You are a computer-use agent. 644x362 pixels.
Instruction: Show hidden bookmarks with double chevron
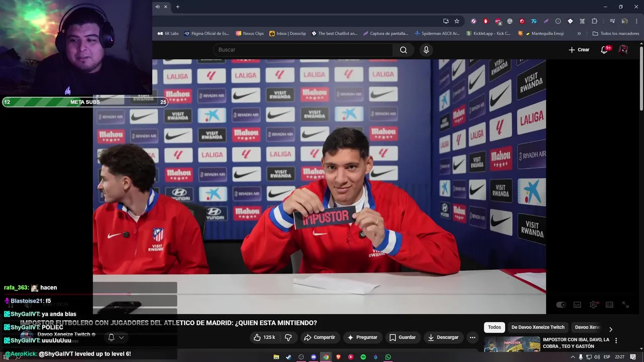tap(579, 34)
